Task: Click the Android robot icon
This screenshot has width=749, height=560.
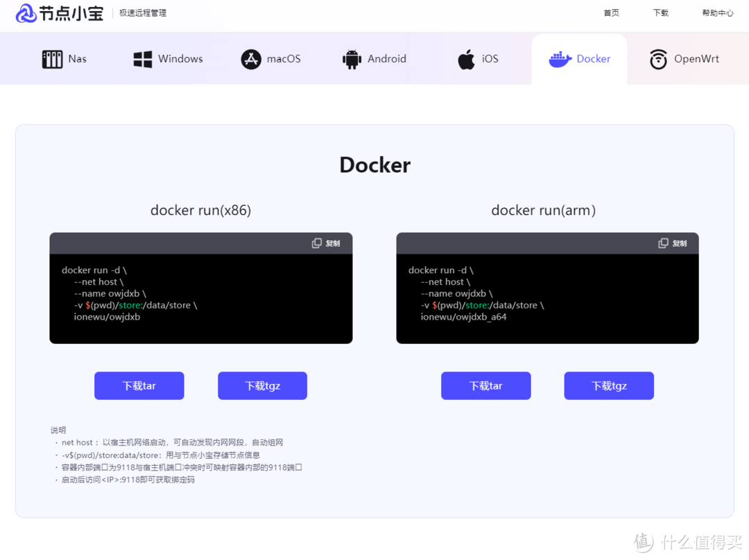Action: click(352, 59)
